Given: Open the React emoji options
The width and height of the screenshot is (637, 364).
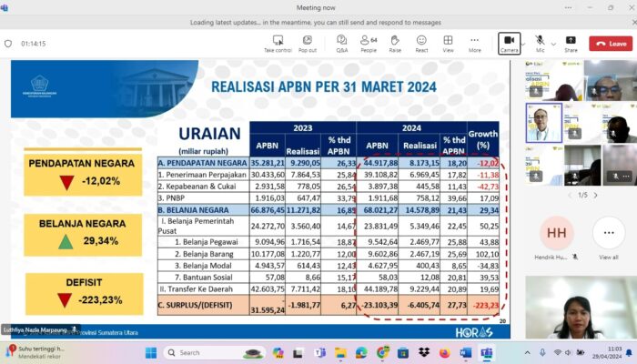Looking at the screenshot, I should tap(421, 43).
